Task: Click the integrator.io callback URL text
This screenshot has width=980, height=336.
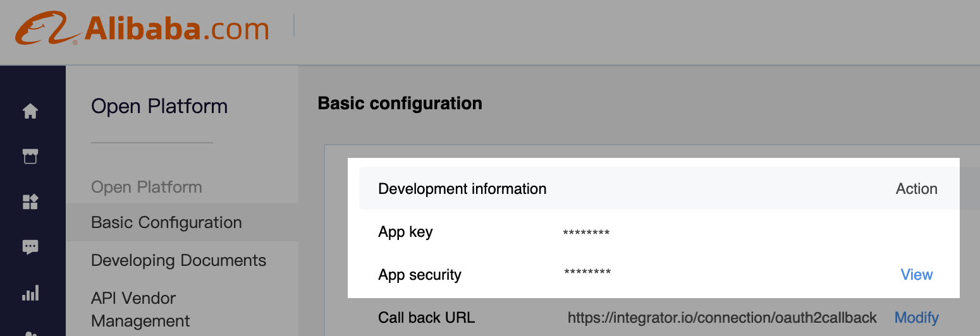Action: 723,318
